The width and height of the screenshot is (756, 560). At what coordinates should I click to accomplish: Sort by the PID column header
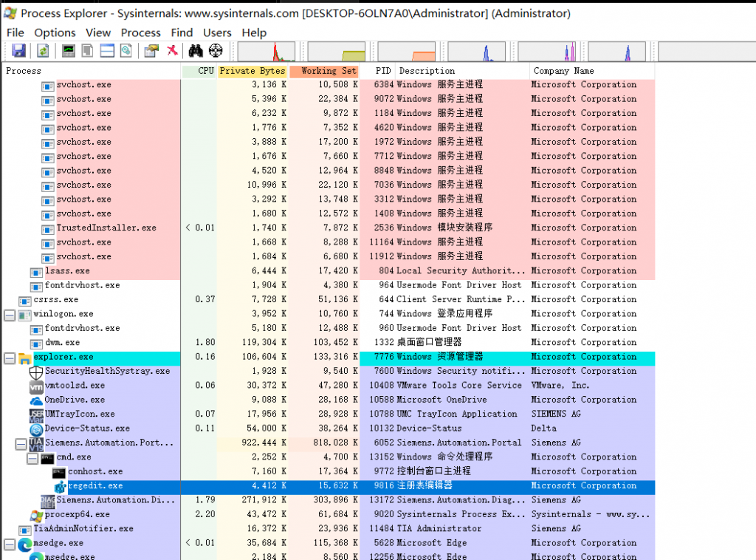click(x=378, y=71)
